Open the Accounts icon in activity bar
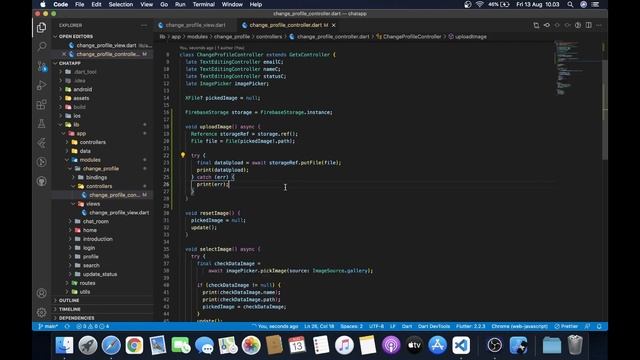640x360 pixels. pyautogui.click(x=41, y=293)
